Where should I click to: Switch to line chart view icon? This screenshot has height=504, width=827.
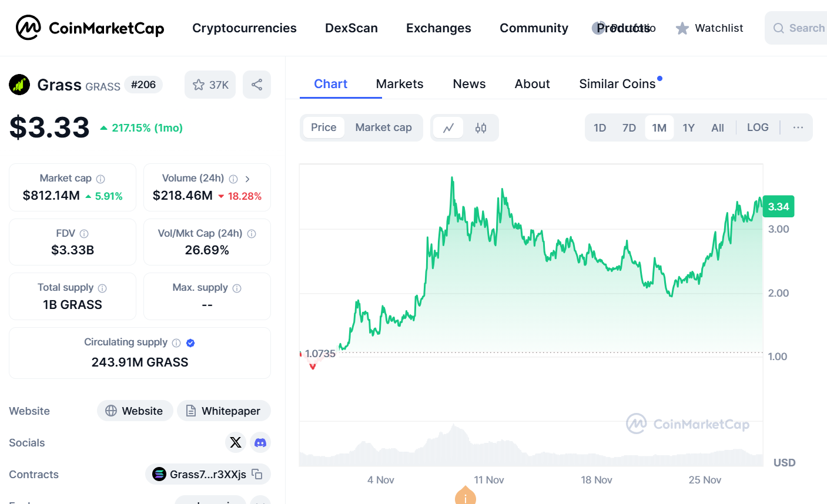(448, 127)
